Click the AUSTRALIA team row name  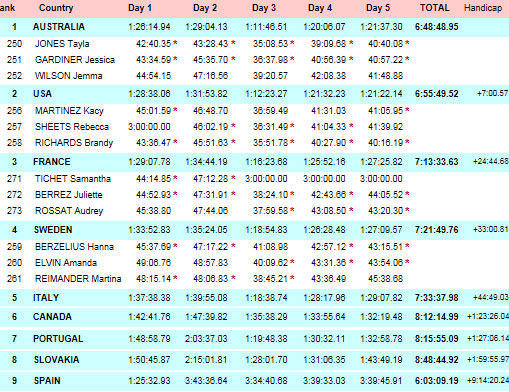[59, 27]
